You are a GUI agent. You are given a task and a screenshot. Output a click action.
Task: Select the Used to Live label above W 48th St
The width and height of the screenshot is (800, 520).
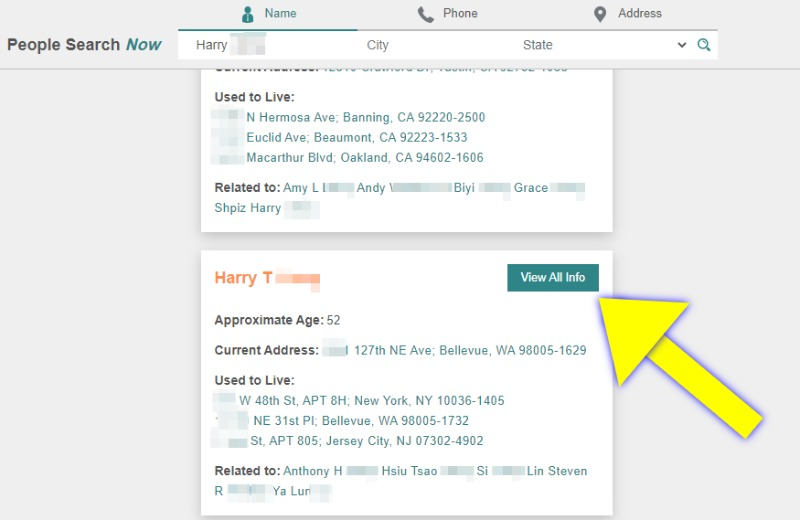[255, 380]
